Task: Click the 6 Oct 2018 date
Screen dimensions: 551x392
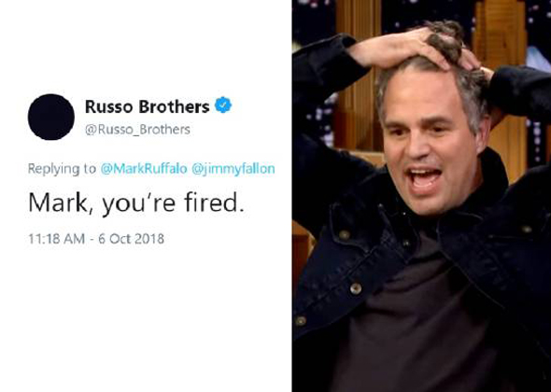Action: tap(131, 239)
